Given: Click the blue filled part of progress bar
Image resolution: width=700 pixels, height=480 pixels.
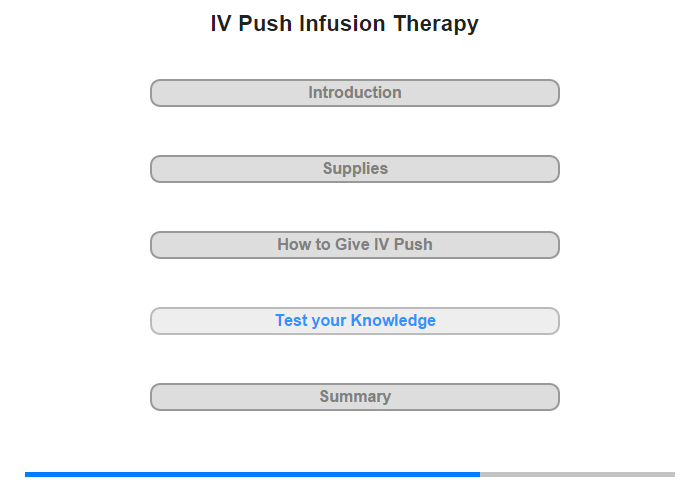Looking at the screenshot, I should [252, 474].
